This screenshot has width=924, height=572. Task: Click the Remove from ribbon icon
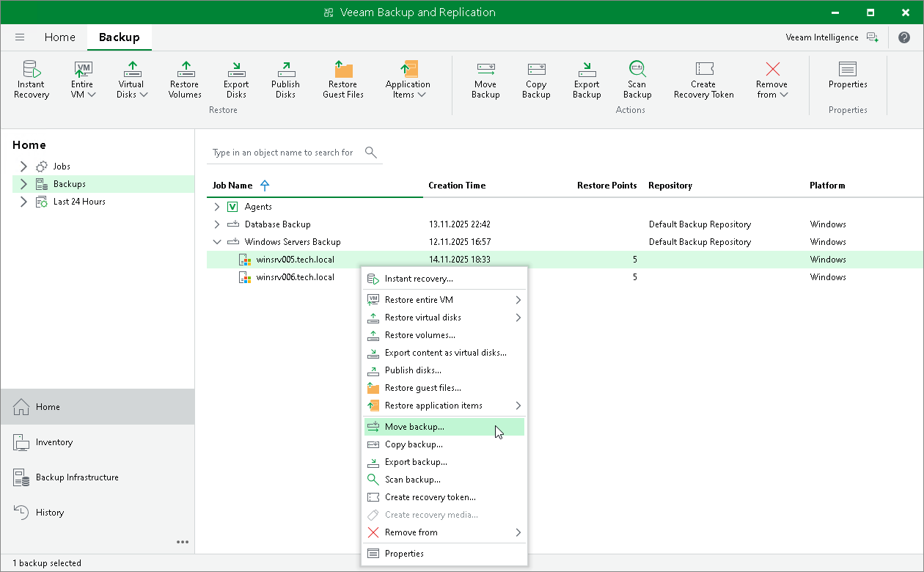pos(772,70)
